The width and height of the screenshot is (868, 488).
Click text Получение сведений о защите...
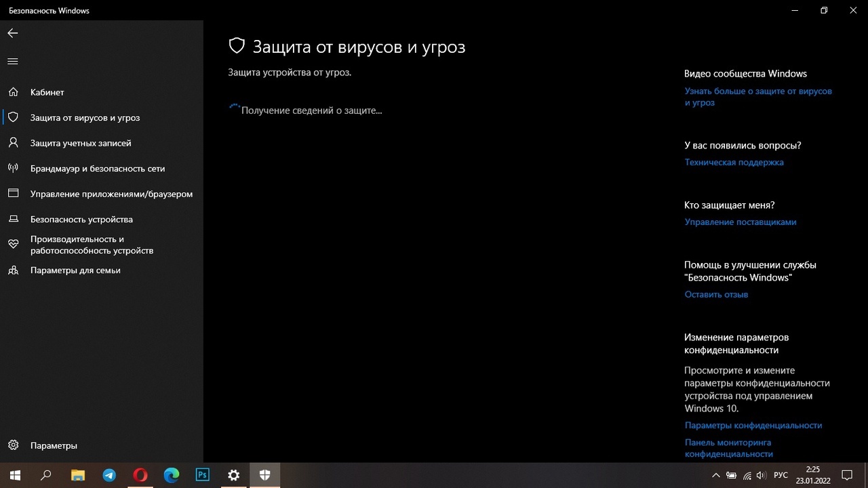pos(311,110)
